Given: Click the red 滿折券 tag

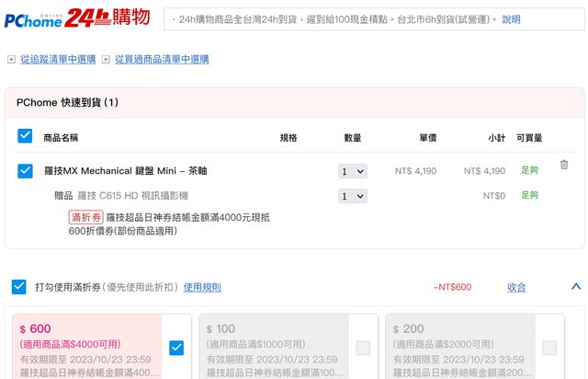Looking at the screenshot, I should coord(85,217).
